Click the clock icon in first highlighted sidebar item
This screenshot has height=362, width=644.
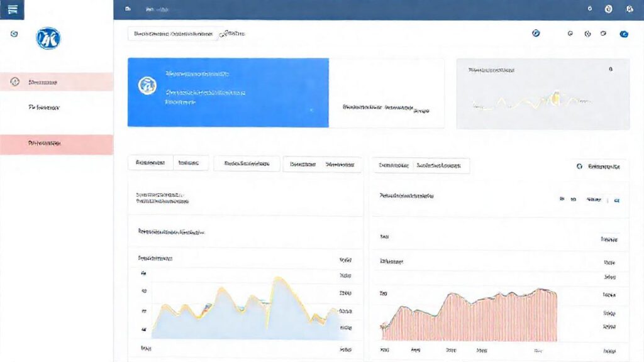(x=15, y=82)
